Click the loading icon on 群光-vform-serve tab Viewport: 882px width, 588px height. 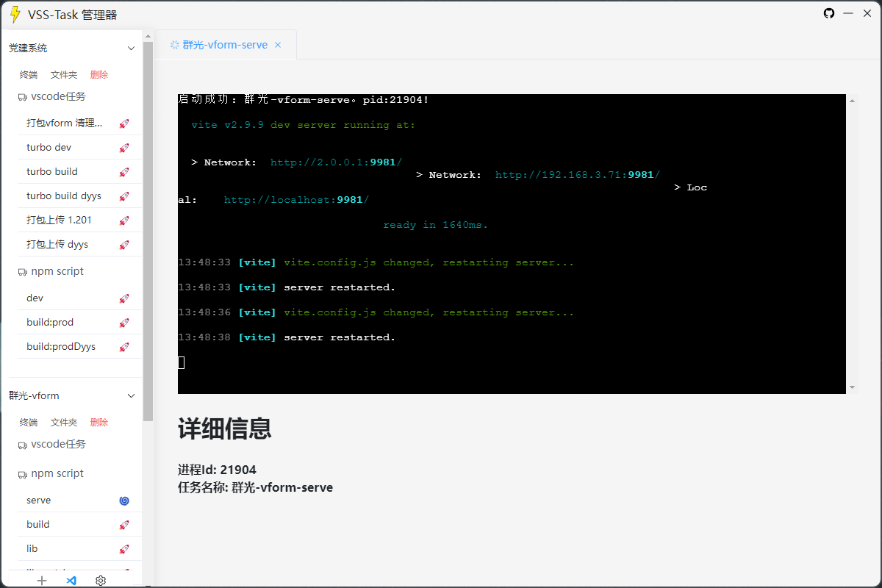coord(175,45)
